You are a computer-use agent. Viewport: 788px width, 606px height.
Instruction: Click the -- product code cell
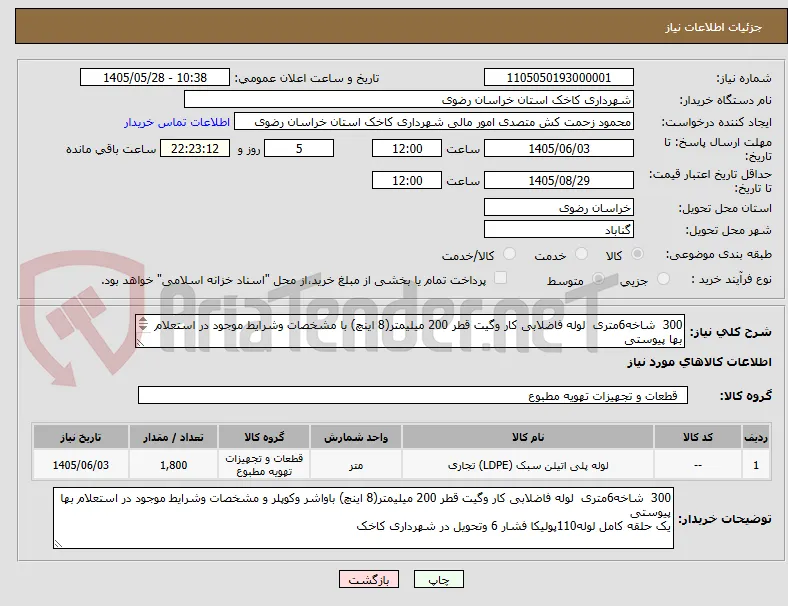click(698, 465)
